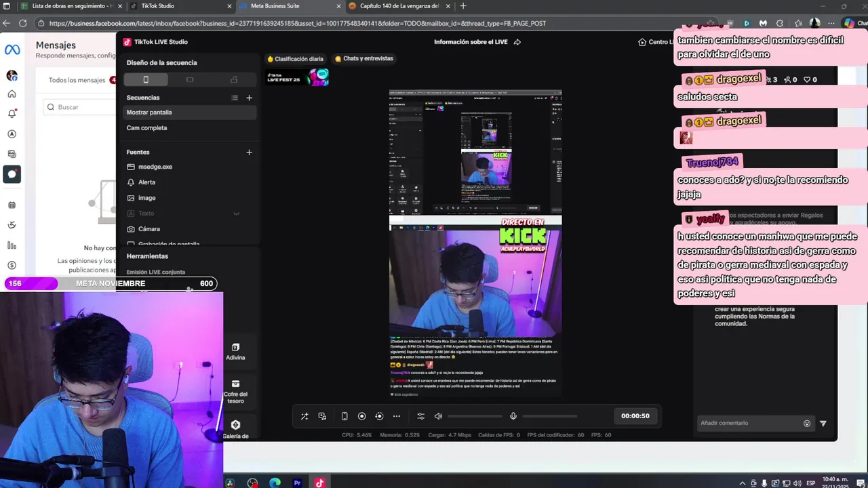Toggle visibility of the Texto source
868x488 pixels.
click(237, 213)
